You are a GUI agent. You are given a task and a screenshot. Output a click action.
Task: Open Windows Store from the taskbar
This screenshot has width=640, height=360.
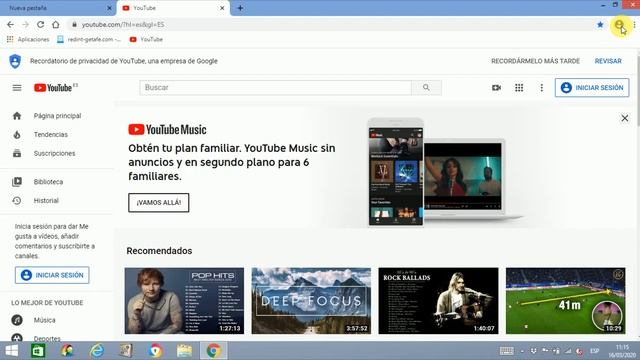click(38, 351)
